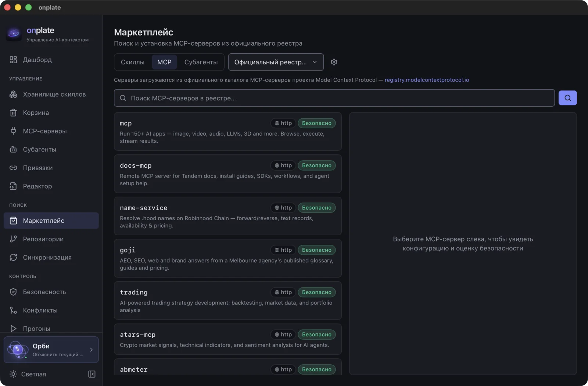The height and width of the screenshot is (386, 588).
Task: Switch theme to Светлая
Action: [33, 374]
